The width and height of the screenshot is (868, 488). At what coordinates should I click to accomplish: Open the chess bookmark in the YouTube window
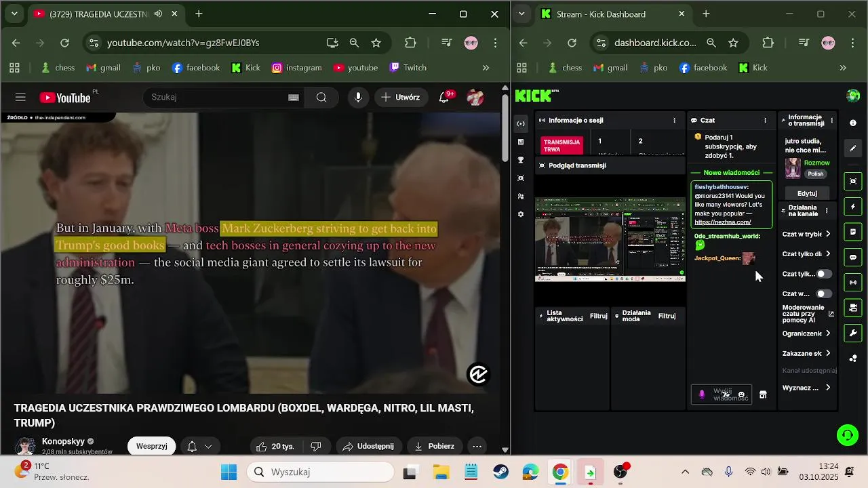coord(58,68)
